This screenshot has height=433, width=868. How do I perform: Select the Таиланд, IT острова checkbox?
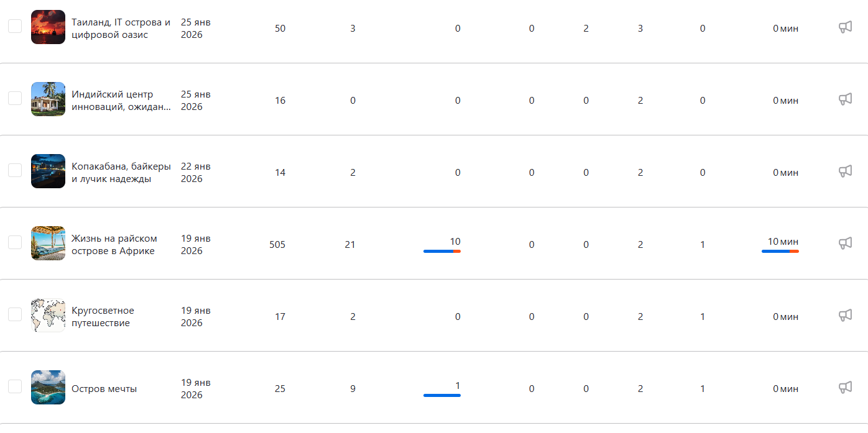[15, 26]
